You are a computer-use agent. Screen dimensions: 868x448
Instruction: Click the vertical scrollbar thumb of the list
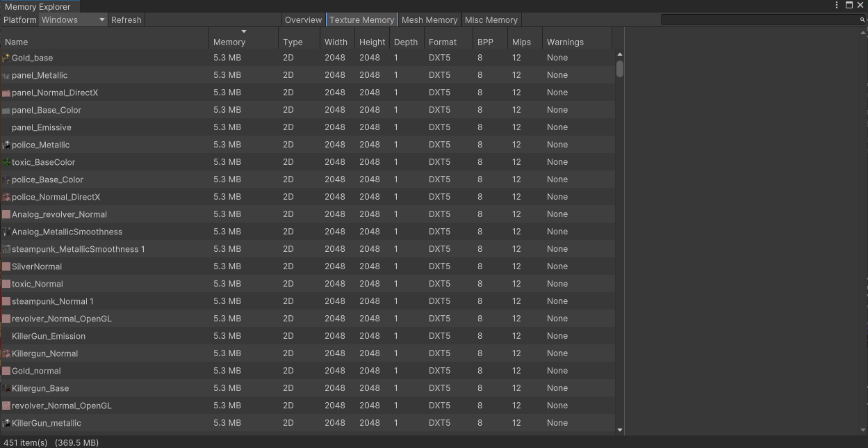pyautogui.click(x=619, y=69)
